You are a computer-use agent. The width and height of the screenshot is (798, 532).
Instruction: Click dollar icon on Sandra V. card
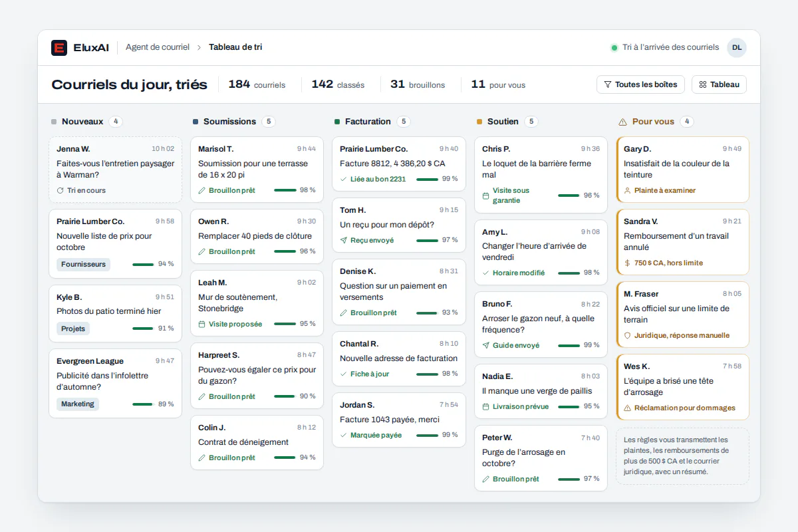coord(627,263)
